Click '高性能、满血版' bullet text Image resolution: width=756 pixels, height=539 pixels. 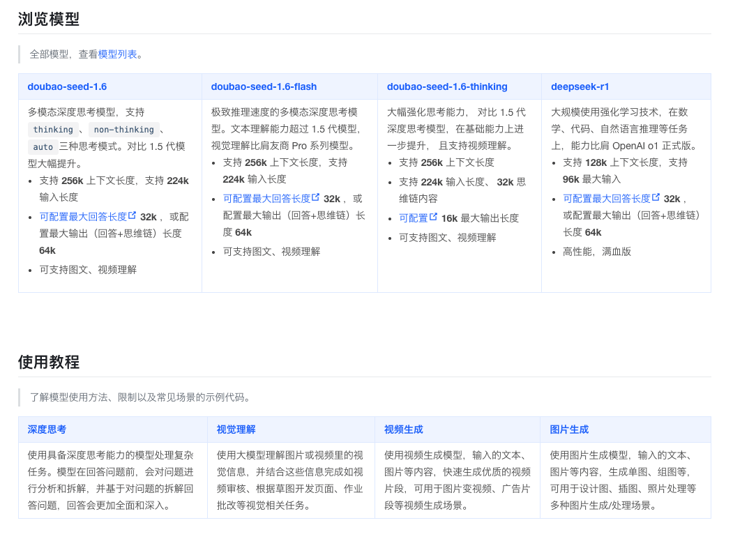click(597, 252)
